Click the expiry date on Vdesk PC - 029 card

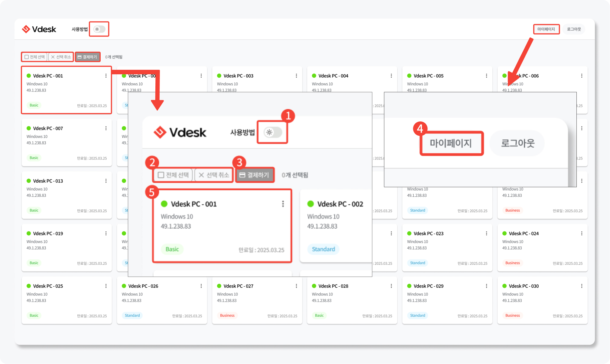472,316
